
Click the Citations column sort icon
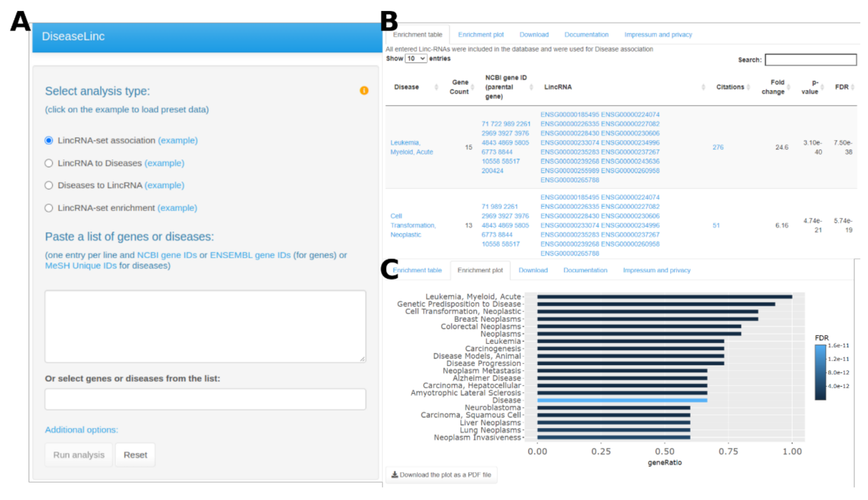coord(748,87)
